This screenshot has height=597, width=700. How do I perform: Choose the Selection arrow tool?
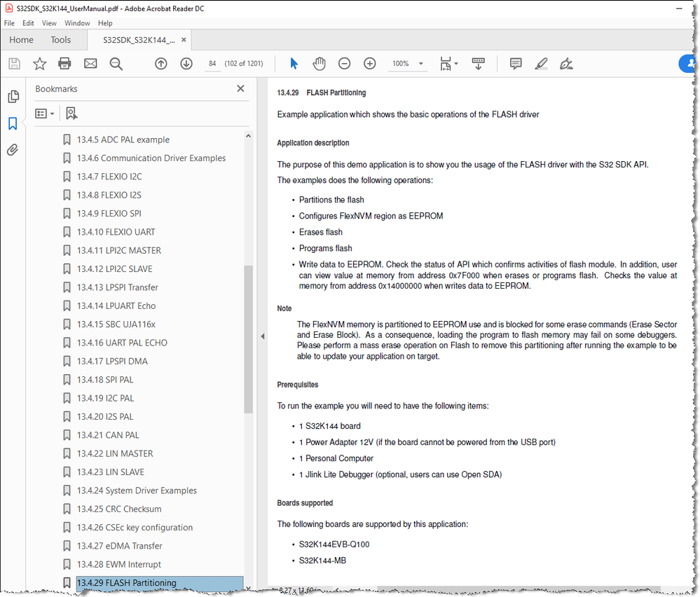294,64
